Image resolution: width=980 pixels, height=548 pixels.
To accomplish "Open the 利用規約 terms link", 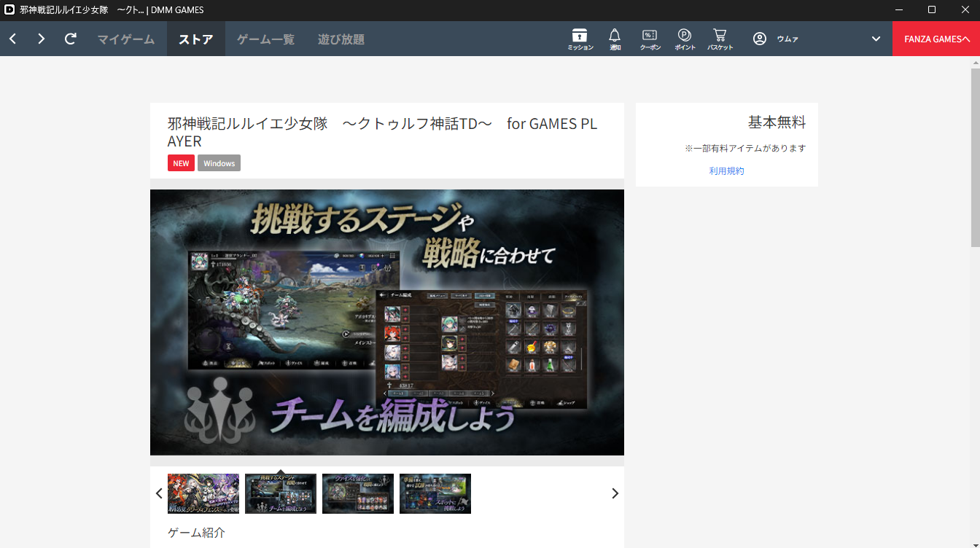I will pyautogui.click(x=726, y=171).
